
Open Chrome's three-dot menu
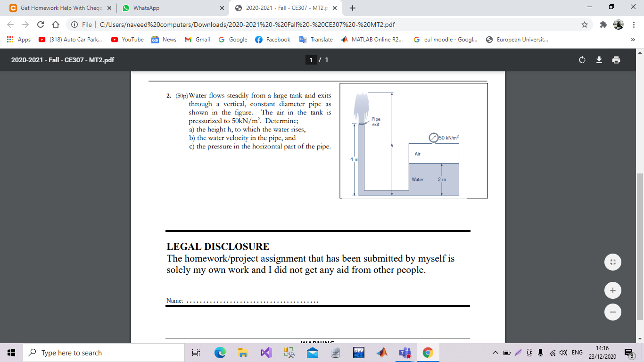coord(634,25)
